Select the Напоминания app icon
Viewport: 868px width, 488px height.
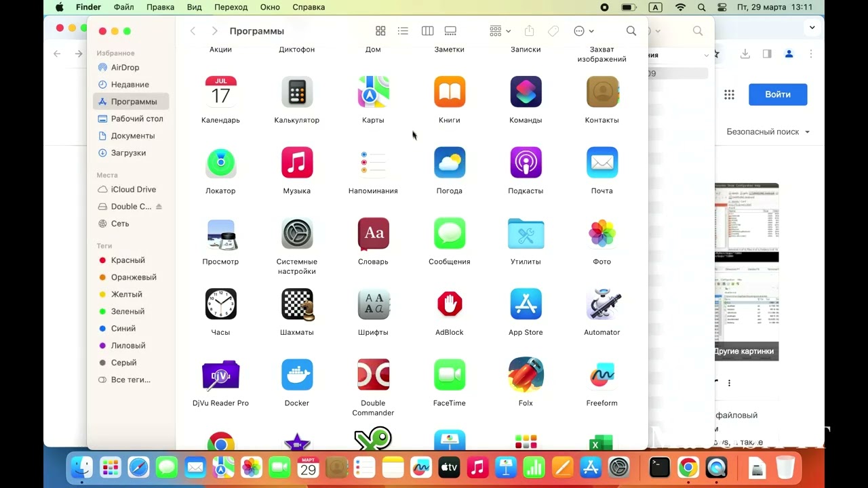pyautogui.click(x=373, y=163)
